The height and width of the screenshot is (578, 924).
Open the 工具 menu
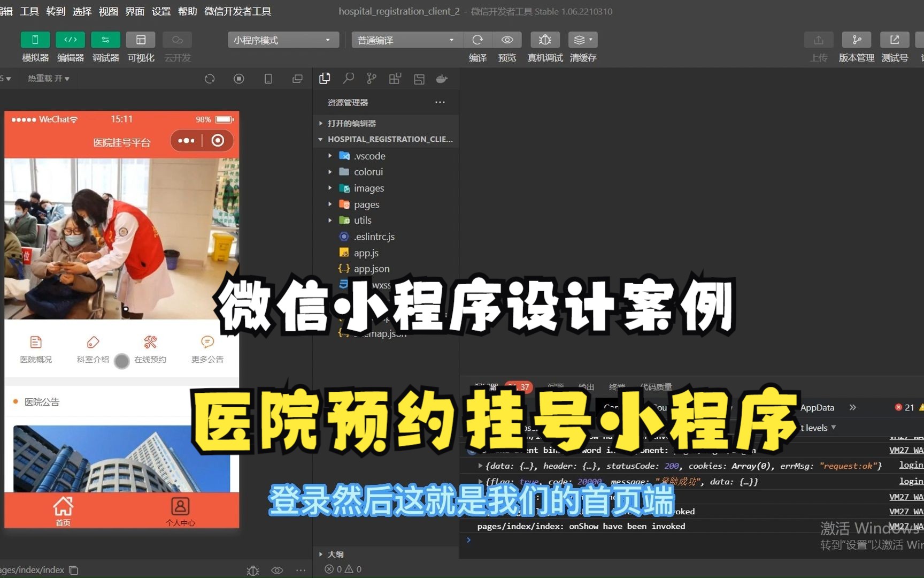pos(29,11)
